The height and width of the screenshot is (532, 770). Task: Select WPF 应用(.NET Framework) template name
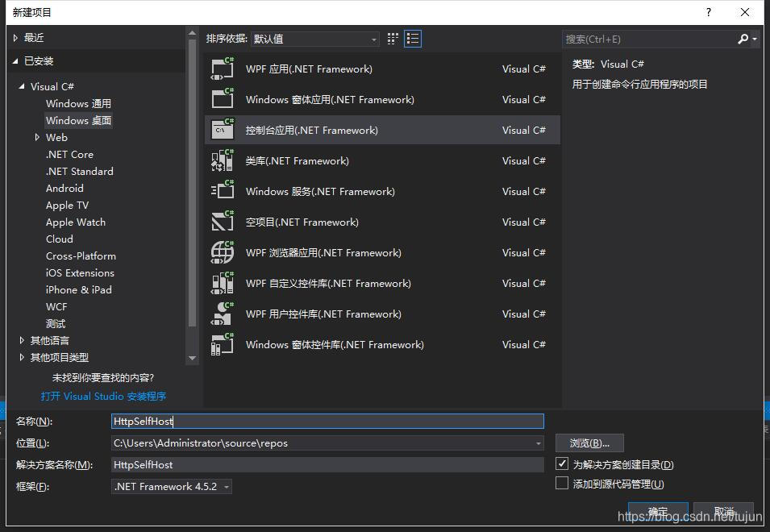(x=309, y=69)
